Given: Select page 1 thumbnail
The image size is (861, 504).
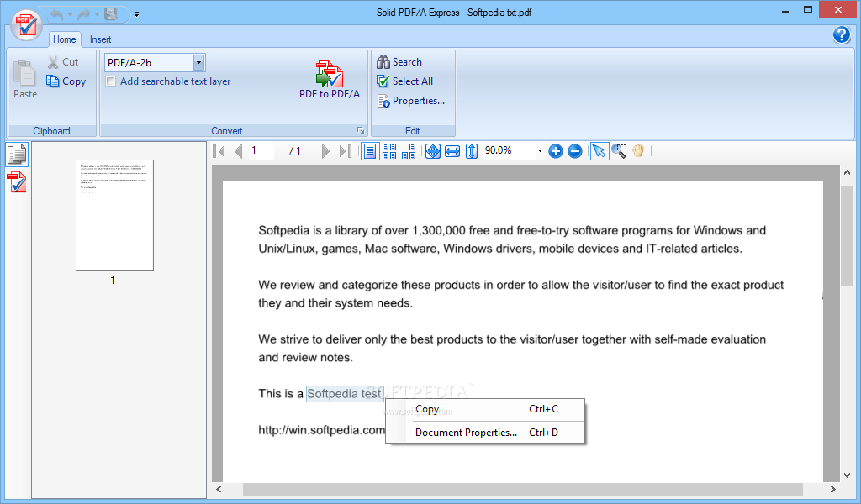Looking at the screenshot, I should [114, 215].
